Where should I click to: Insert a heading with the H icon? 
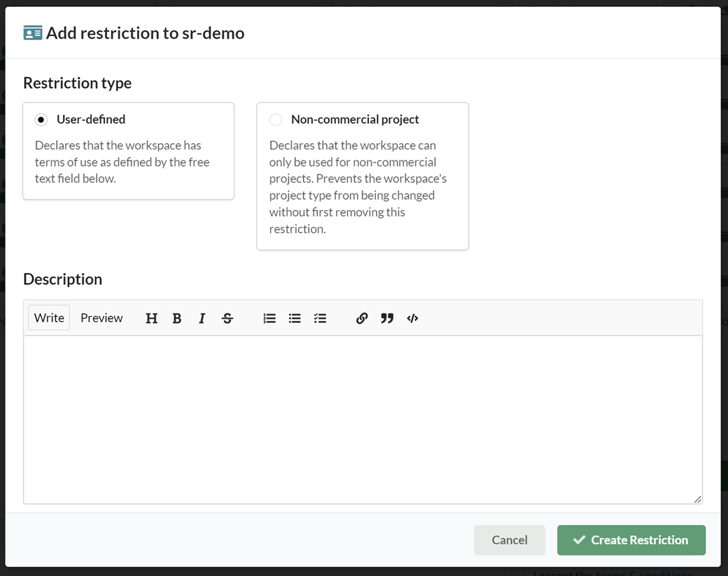coord(151,318)
